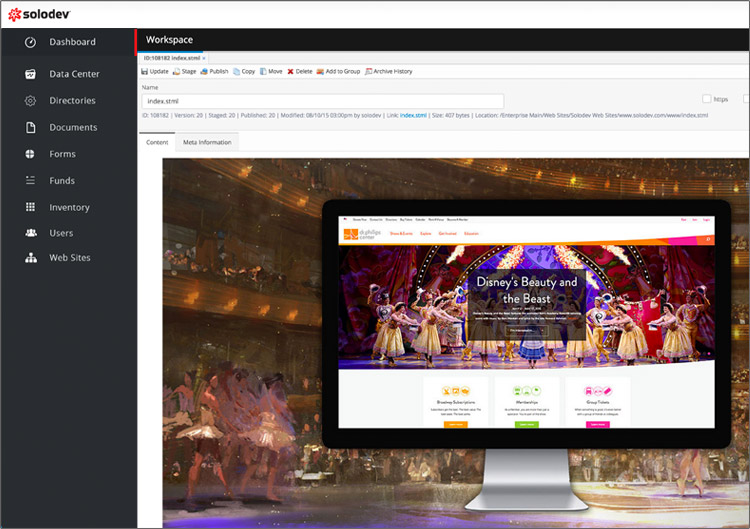Click the "Size: 407 bytes" info text
The width and height of the screenshot is (750, 529).
(x=451, y=115)
